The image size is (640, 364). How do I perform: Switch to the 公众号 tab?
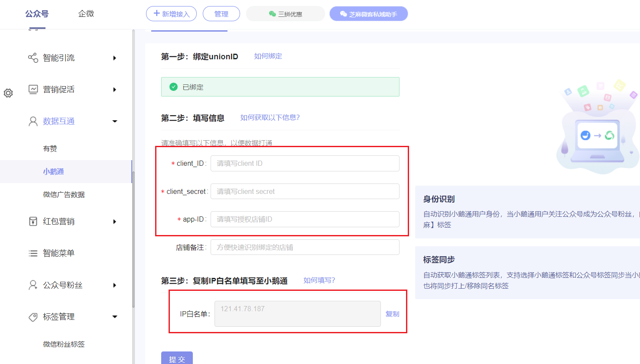tap(37, 14)
